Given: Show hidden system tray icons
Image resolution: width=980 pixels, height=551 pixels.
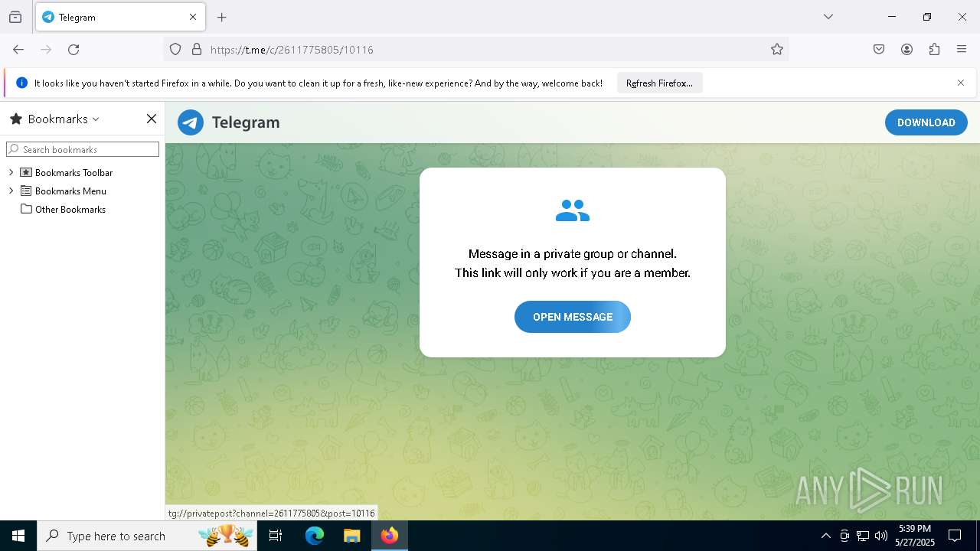Looking at the screenshot, I should coord(825,536).
